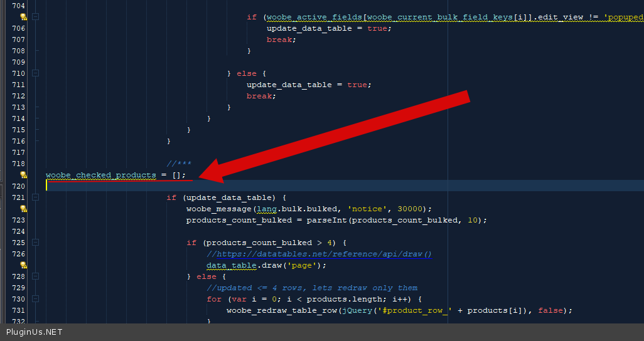Viewport: 644px width, 341px height.
Task: Click the else keyword on line 710
Action: pos(247,73)
